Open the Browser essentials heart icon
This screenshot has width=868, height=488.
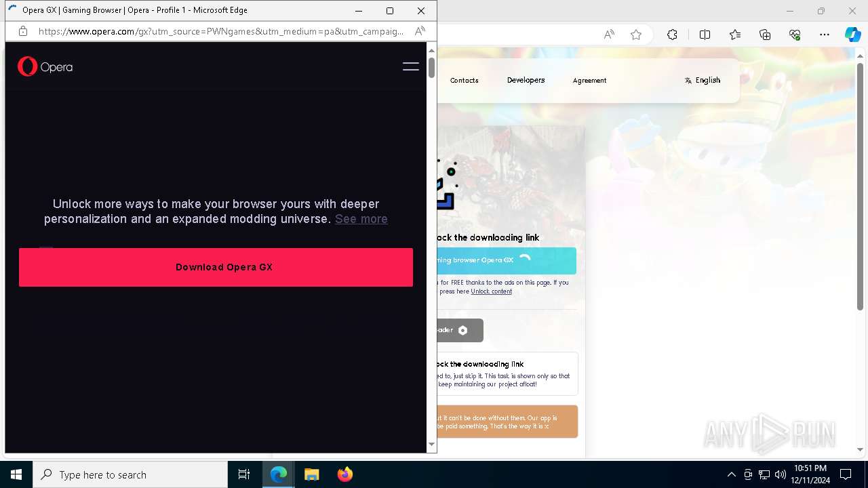pos(795,35)
